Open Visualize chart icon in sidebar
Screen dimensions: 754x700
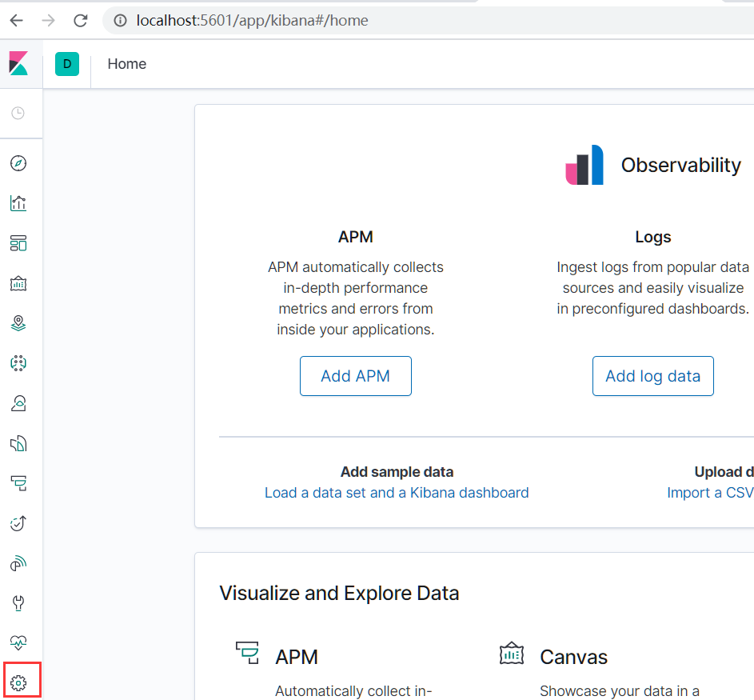pyautogui.click(x=18, y=203)
